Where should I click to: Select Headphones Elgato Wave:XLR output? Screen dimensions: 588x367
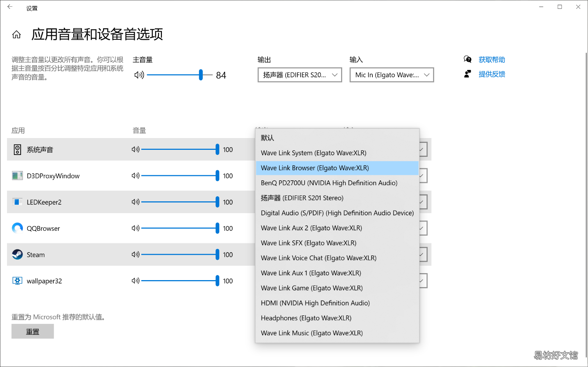(337, 318)
